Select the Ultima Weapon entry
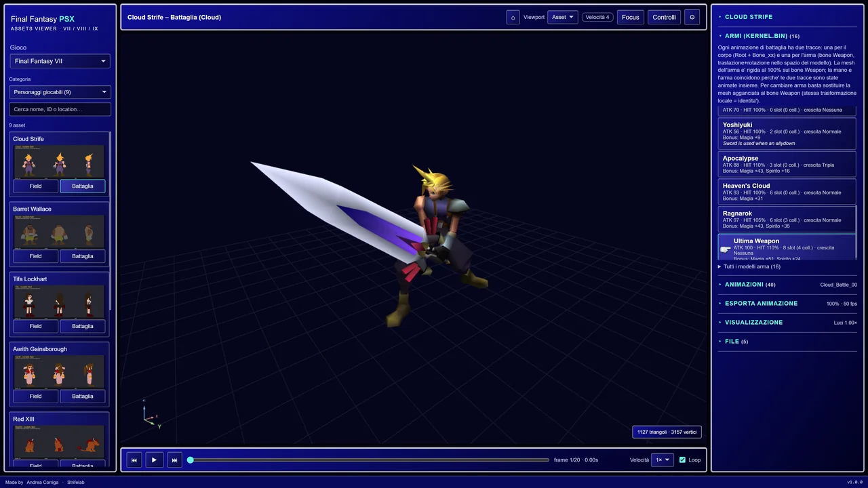868x488 pixels. 787,247
